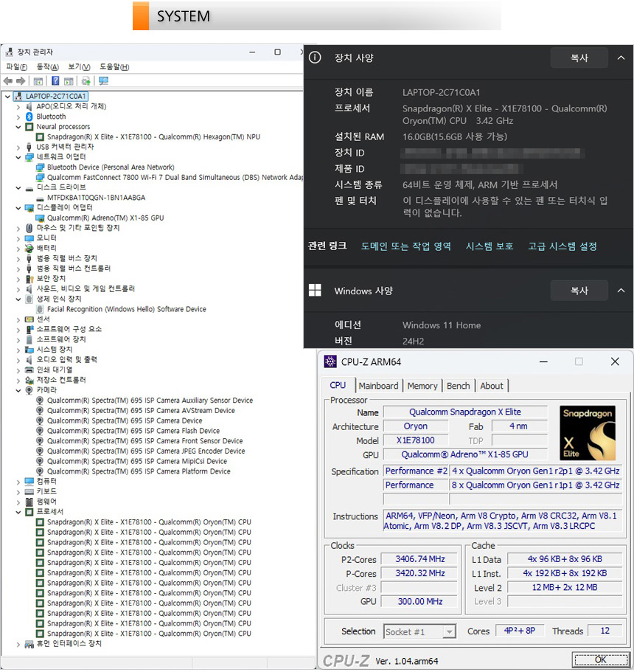Click the info icon beside 장치 사양
Viewport: 634px width, 672px height.
point(315,58)
